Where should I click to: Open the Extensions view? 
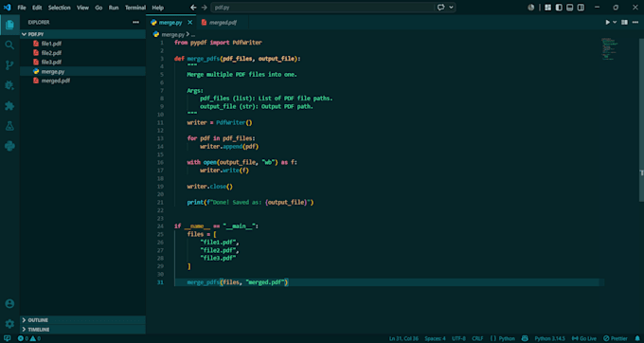click(x=9, y=106)
